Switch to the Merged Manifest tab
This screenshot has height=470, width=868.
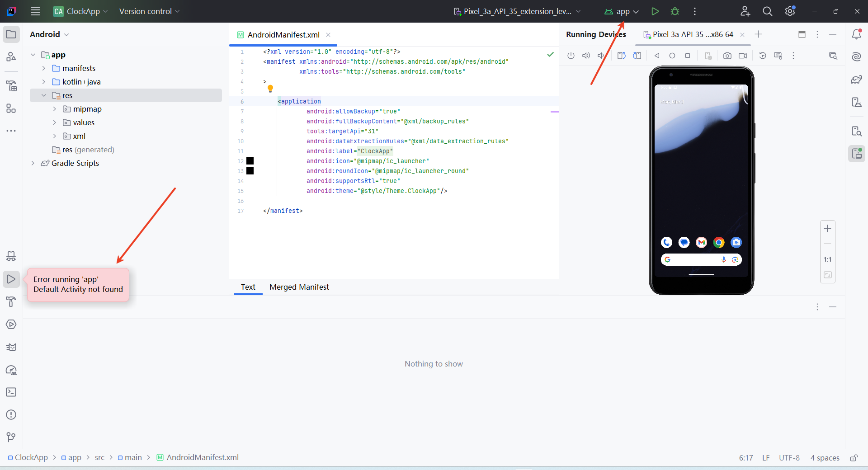point(299,287)
